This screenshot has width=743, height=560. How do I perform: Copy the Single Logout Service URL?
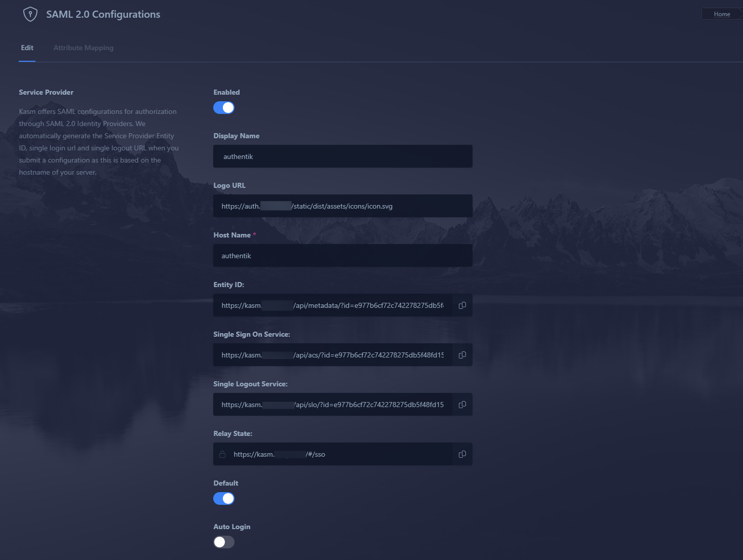tap(462, 405)
